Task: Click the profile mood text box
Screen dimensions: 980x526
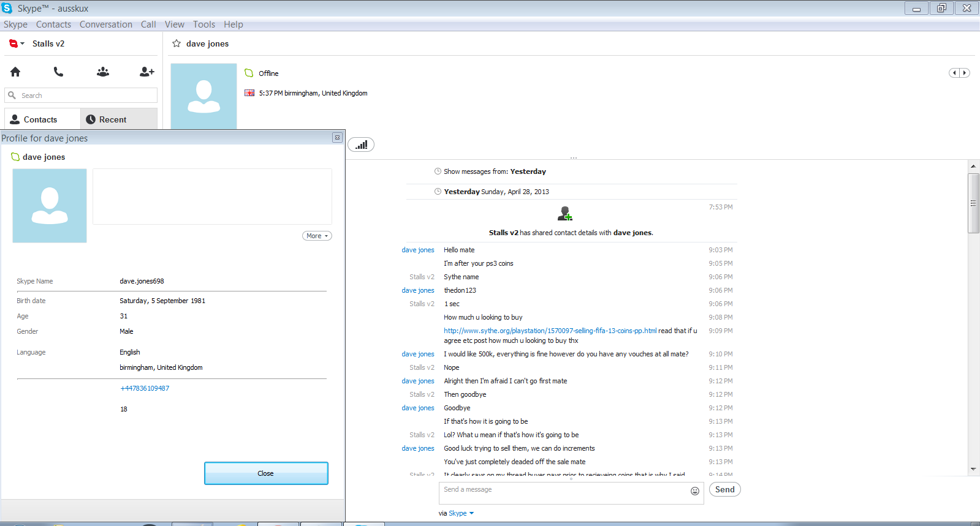Action: pos(212,197)
